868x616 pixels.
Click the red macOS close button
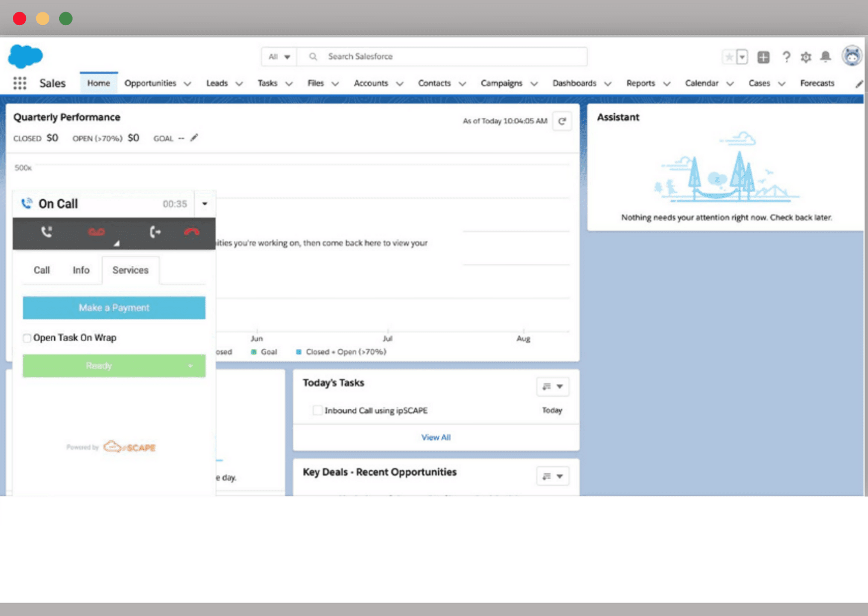pyautogui.click(x=19, y=19)
